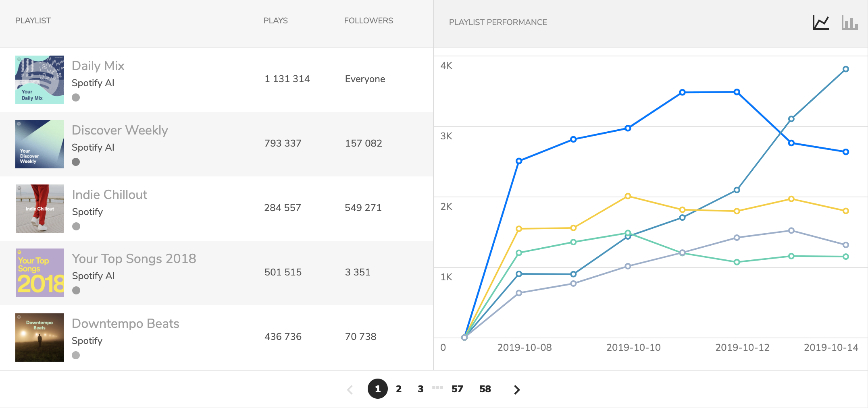Click PLAYLIST PERFORMANCE heading

coord(498,22)
